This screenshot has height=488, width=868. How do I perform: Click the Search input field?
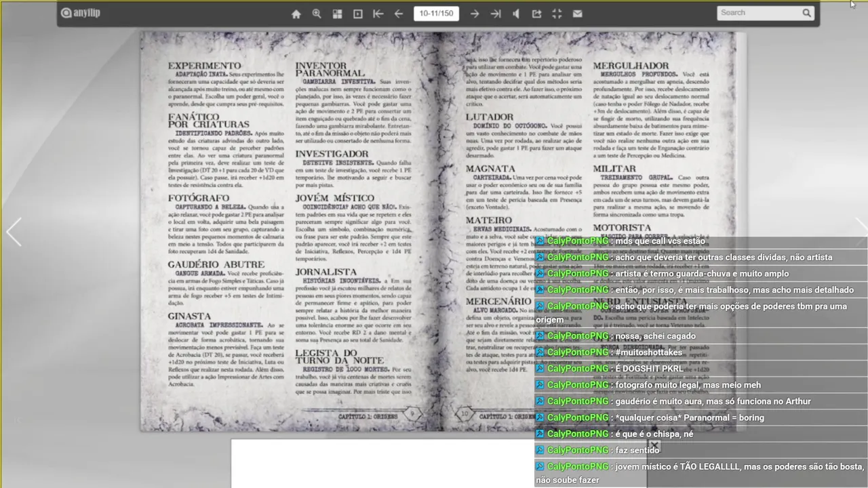[x=758, y=13]
